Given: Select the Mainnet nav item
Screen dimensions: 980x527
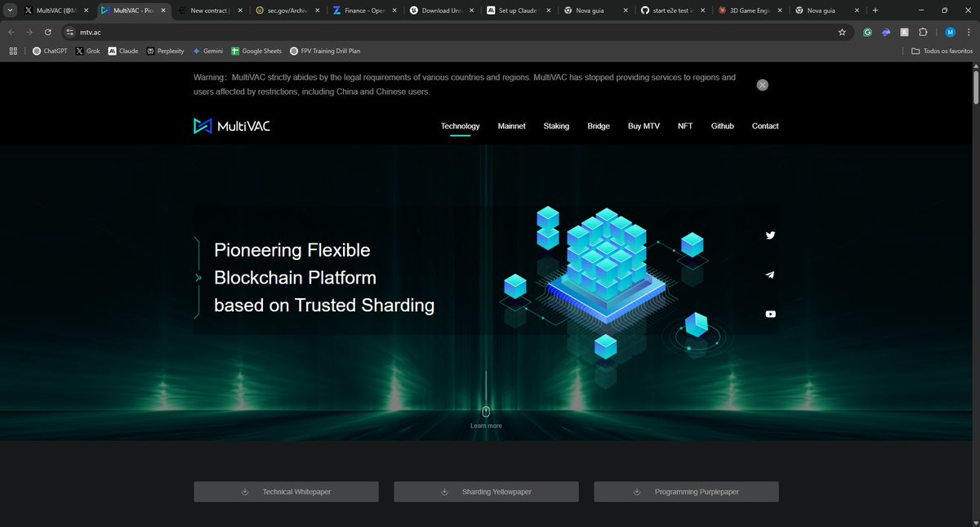Looking at the screenshot, I should 512,126.
